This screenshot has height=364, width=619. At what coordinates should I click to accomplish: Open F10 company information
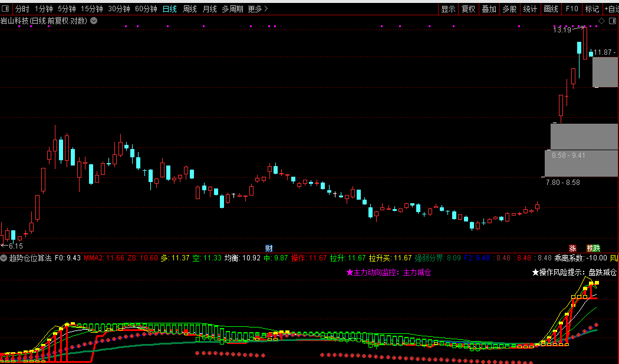tap(572, 9)
